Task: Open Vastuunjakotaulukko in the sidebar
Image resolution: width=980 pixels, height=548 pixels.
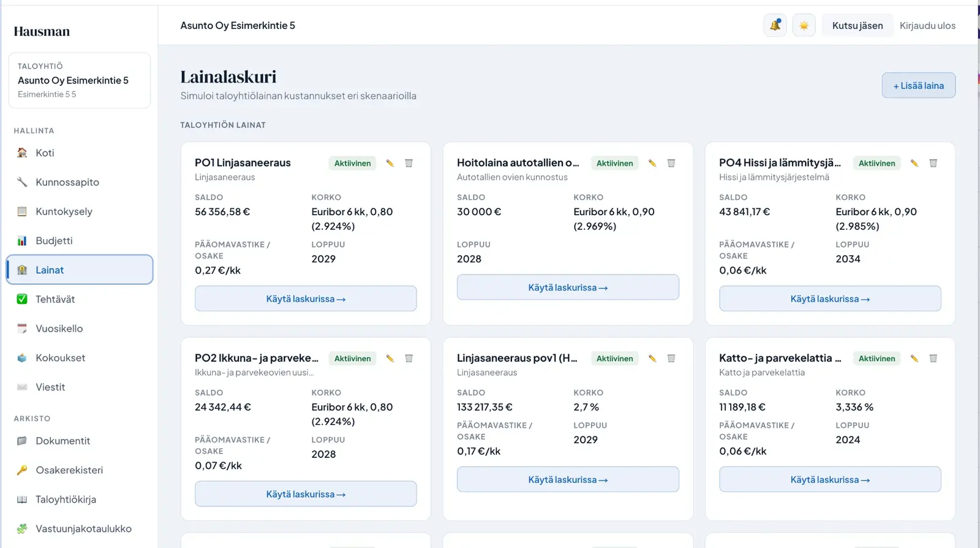Action: pos(80,529)
